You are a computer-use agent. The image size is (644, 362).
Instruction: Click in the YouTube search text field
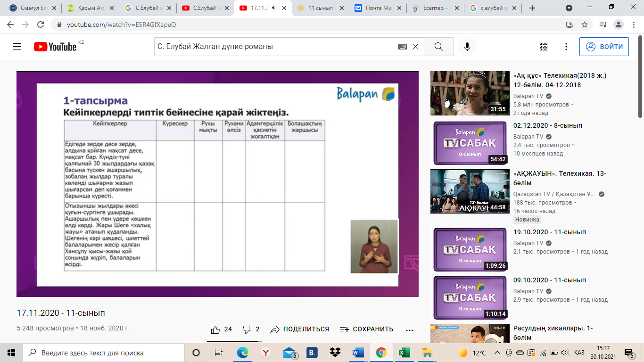point(276,47)
